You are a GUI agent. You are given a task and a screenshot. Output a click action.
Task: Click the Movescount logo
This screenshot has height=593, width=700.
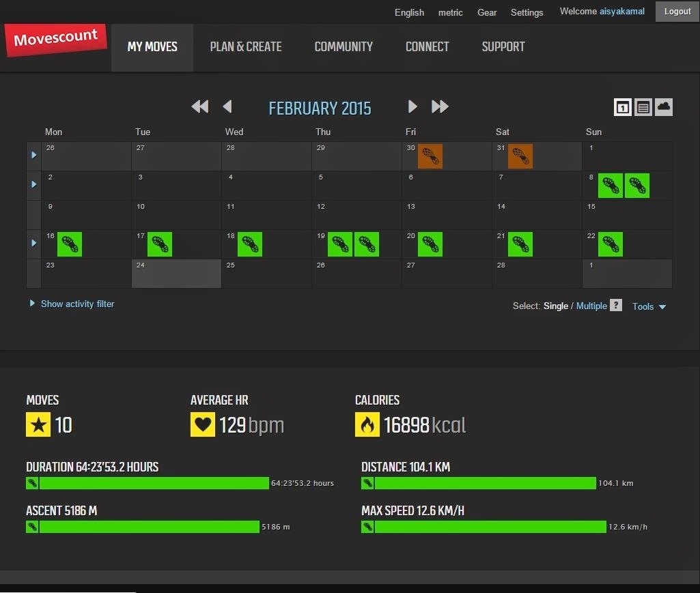pos(56,40)
